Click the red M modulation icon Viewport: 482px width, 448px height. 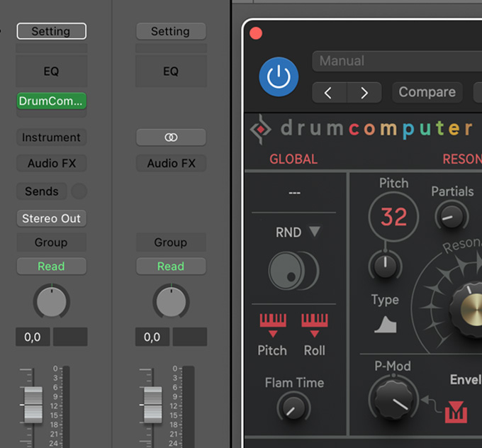[x=456, y=412]
